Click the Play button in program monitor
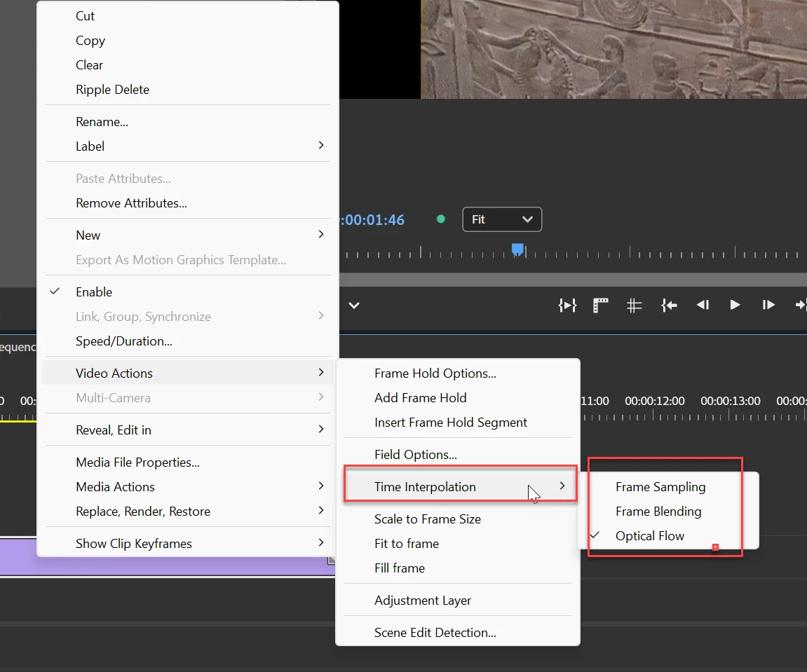The height and width of the screenshot is (672, 807). 735,305
